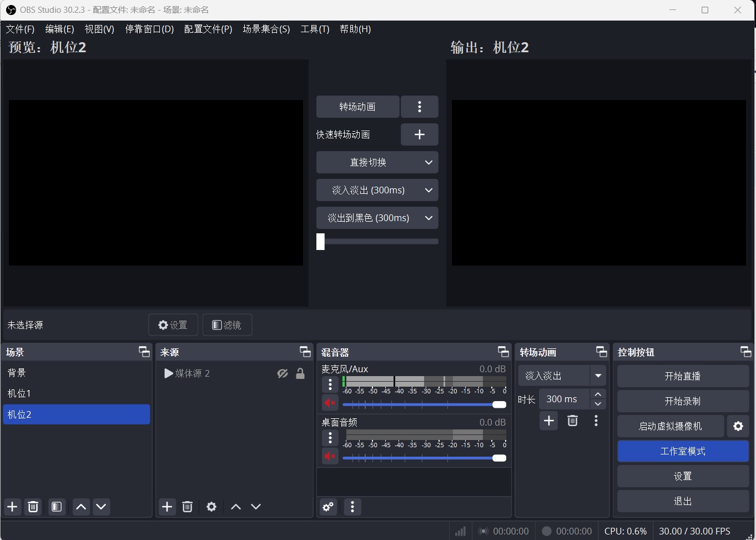Pop out the 混音器 panel
This screenshot has height=540, width=756.
503,351
